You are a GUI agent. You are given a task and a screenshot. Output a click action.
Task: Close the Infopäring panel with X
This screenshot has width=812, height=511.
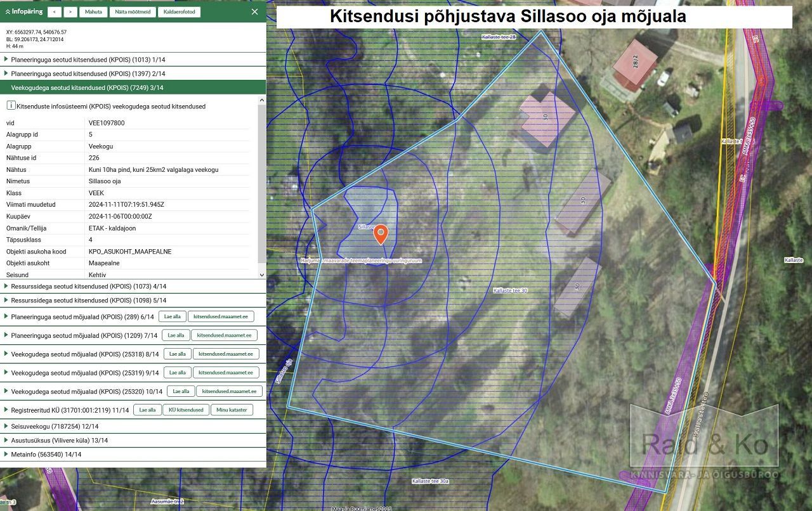click(x=254, y=11)
